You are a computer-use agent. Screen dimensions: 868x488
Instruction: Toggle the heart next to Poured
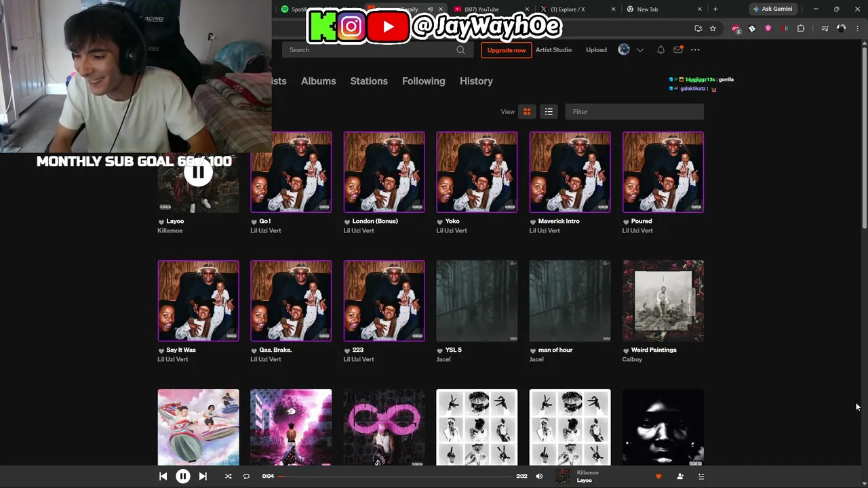(x=626, y=222)
